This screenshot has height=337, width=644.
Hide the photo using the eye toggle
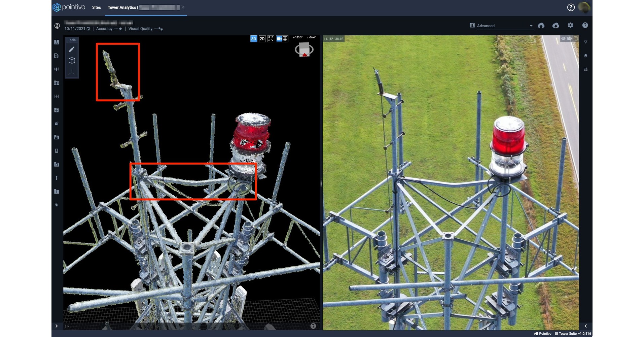pyautogui.click(x=563, y=38)
